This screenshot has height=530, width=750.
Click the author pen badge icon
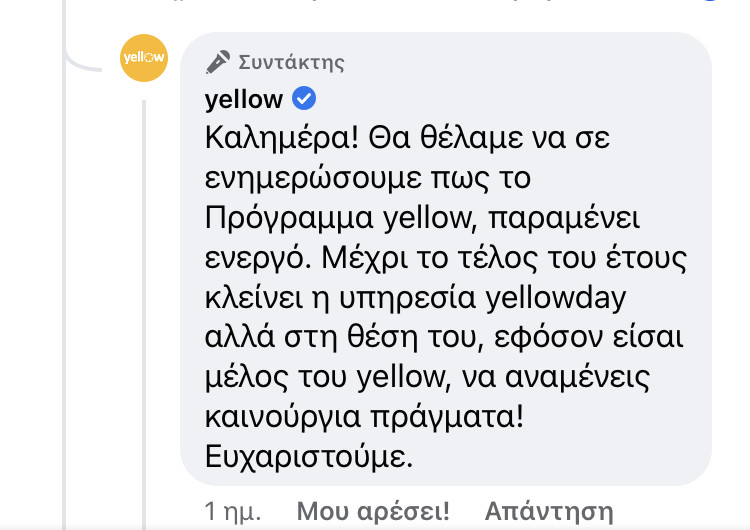(217, 62)
